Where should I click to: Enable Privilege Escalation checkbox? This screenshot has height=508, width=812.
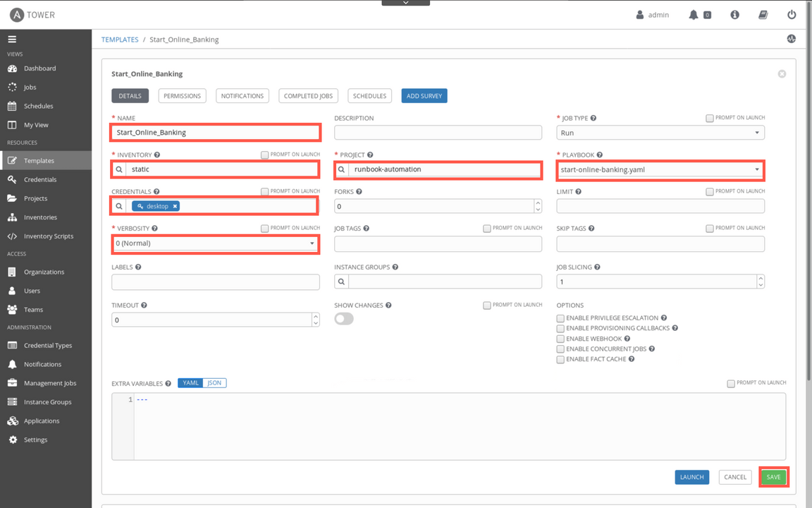point(560,318)
